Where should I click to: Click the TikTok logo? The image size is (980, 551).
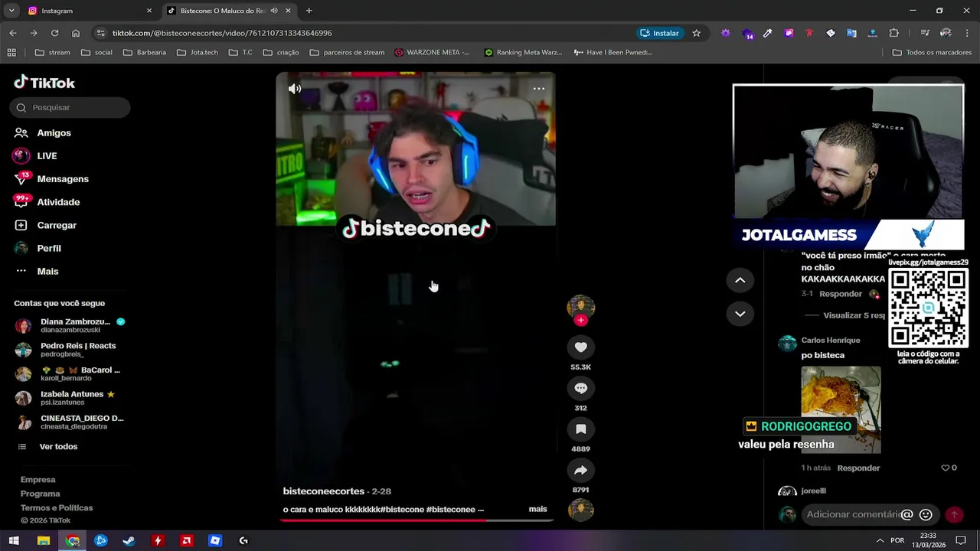[44, 83]
